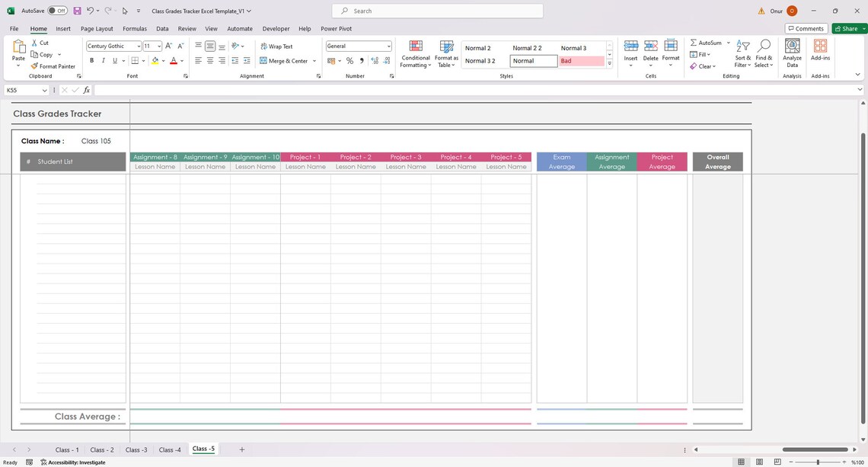The height and width of the screenshot is (467, 868).
Task: Click the Share button
Action: coord(847,28)
